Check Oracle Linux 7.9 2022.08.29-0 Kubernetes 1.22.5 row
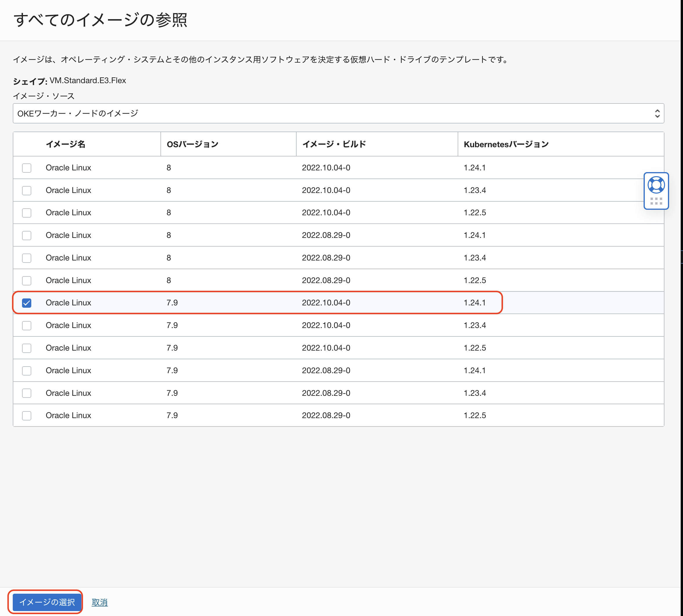Image resolution: width=683 pixels, height=616 pixels. [27, 415]
